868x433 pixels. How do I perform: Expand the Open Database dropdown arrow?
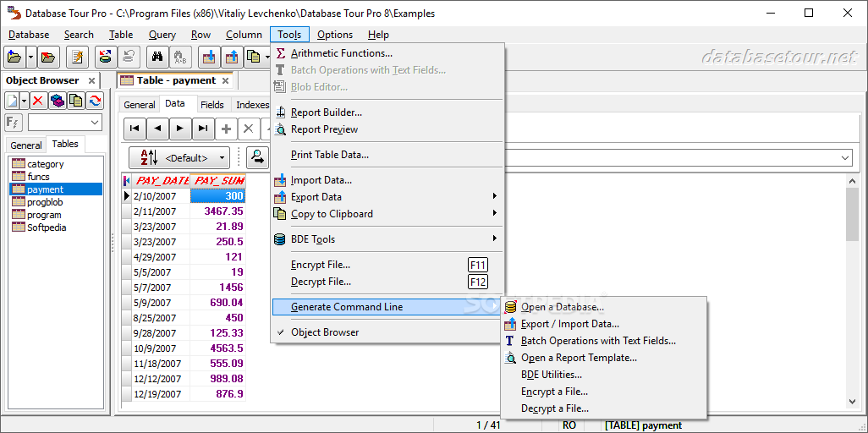click(x=31, y=57)
